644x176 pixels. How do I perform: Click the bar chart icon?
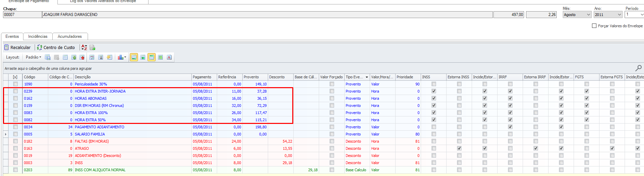120,57
